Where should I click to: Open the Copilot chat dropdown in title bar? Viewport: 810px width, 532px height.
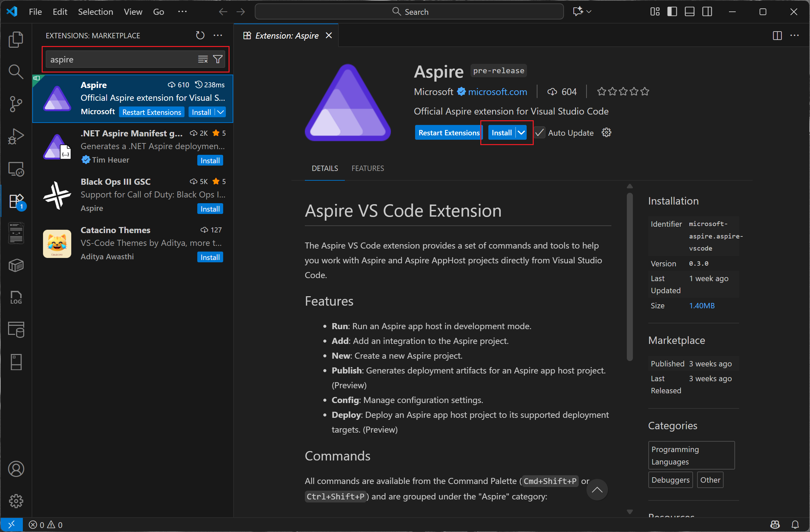tap(589, 11)
